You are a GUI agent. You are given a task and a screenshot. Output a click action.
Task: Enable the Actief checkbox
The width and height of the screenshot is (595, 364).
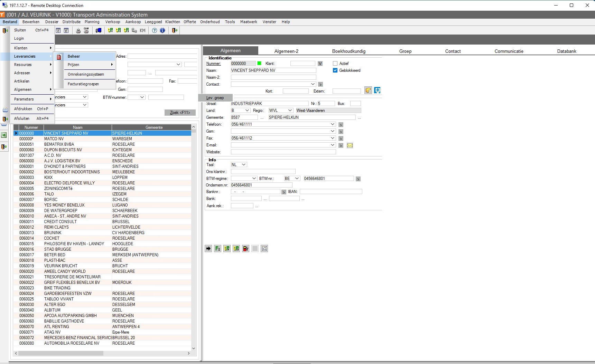pyautogui.click(x=335, y=64)
